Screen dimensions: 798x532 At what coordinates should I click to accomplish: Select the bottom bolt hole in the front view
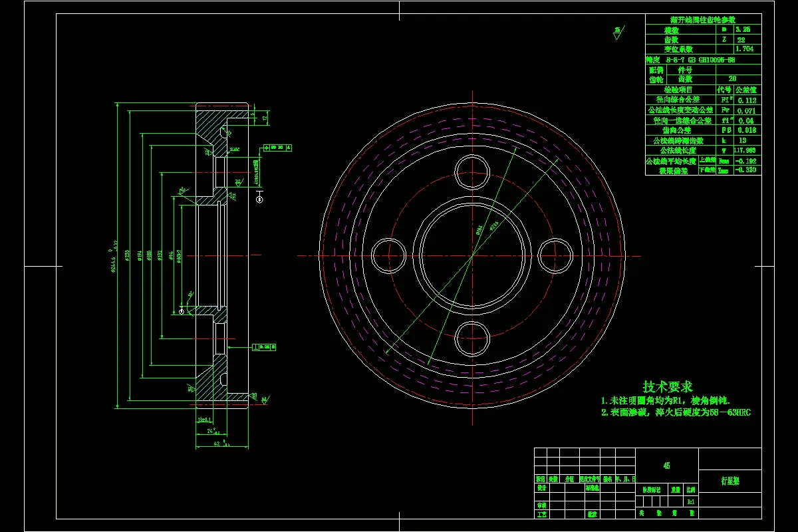click(x=473, y=338)
